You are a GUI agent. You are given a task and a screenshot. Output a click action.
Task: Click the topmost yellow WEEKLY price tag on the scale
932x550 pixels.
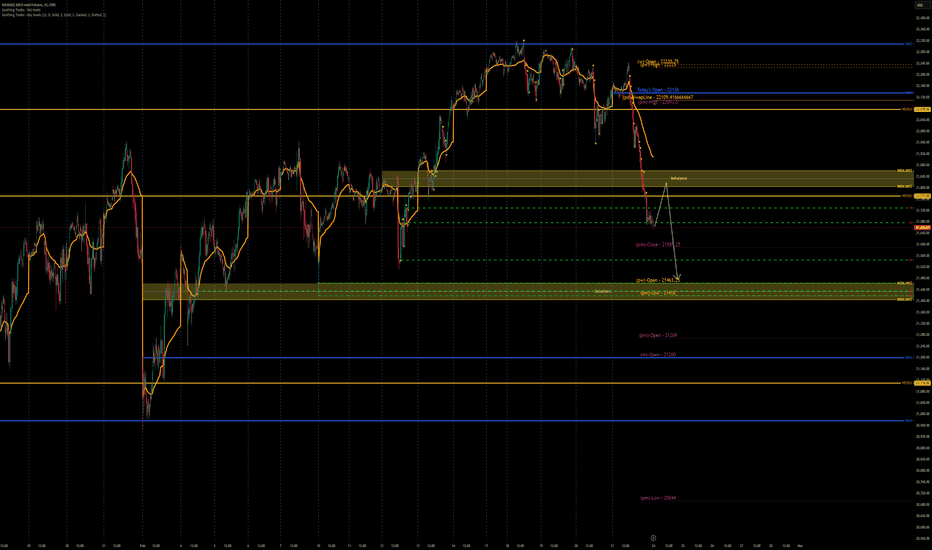click(922, 109)
